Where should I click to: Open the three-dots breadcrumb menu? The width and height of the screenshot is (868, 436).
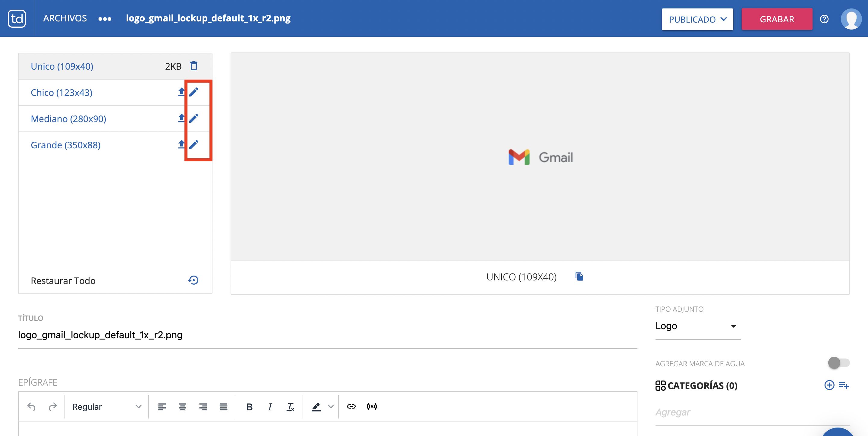105,19
